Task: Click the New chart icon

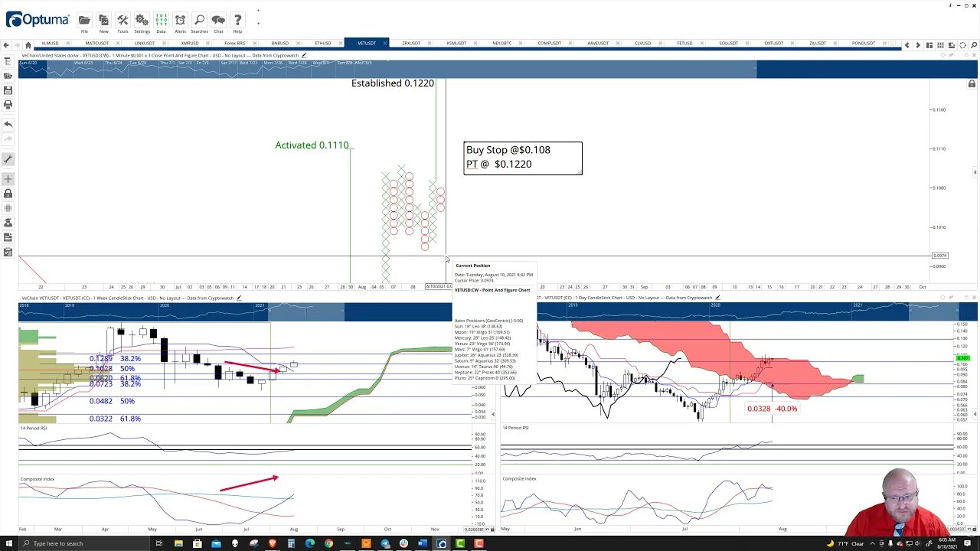Action: pyautogui.click(x=103, y=22)
